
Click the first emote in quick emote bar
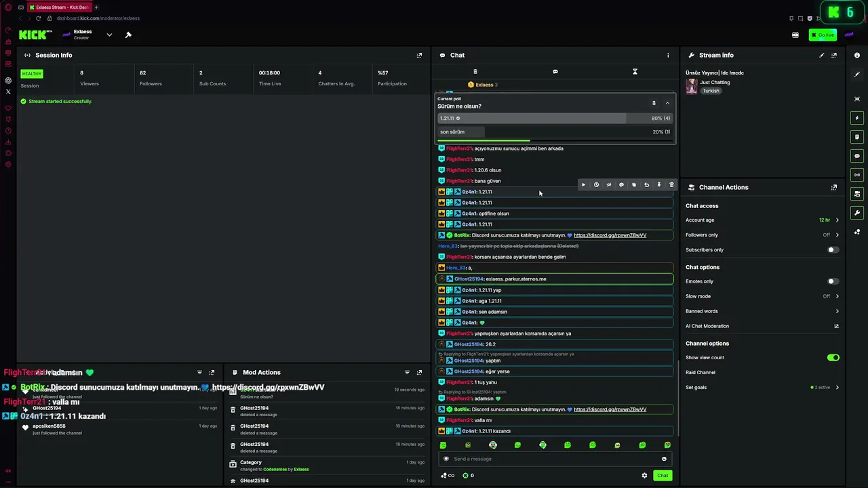tap(443, 445)
